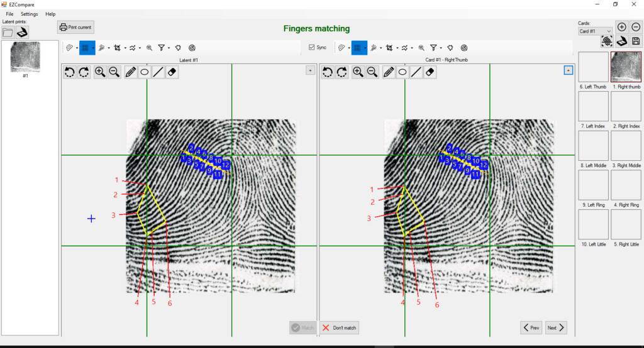
Task: Open the Cards combo box
Action: tap(595, 31)
